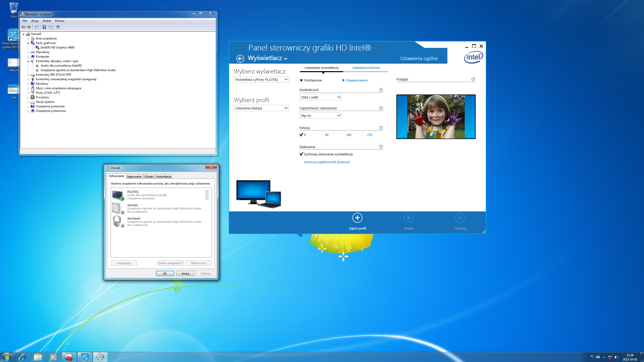Click the help icon next to Skalowanie
Image resolution: width=644 pixels, height=362 pixels.
click(381, 147)
